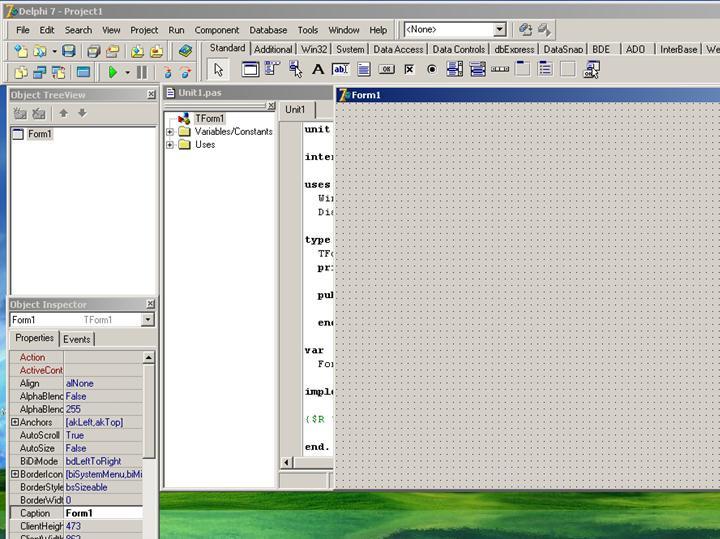Click the Save toolbar icon

pyautogui.click(x=68, y=51)
